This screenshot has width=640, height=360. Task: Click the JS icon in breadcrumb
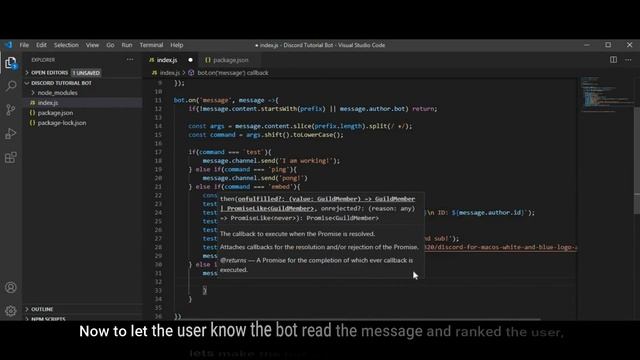click(154, 73)
